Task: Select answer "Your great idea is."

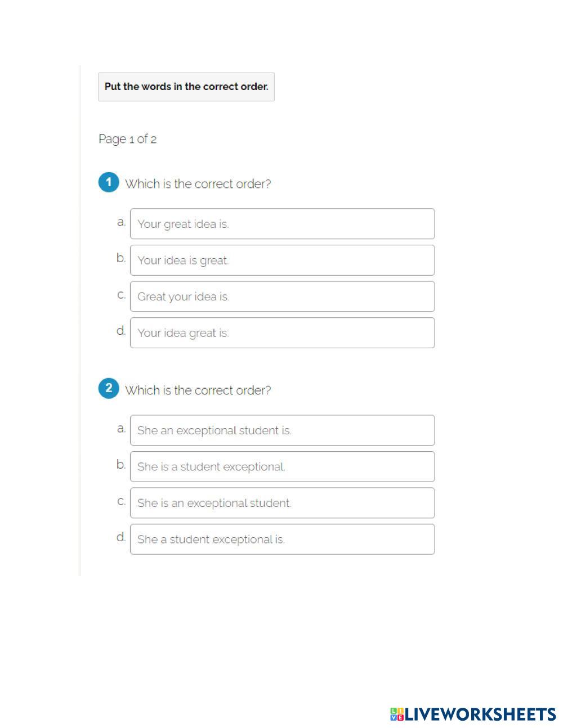Action: (x=282, y=224)
